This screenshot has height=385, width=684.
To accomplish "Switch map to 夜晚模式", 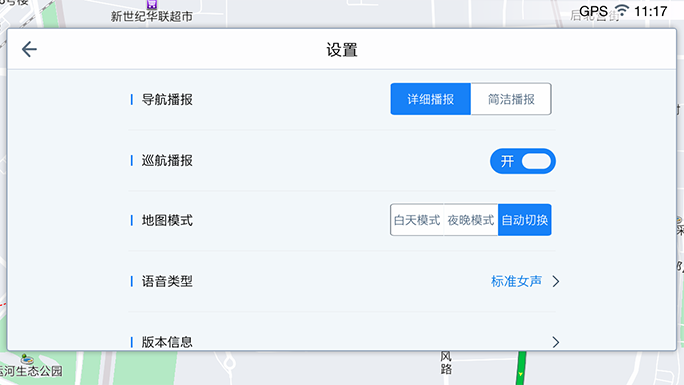I will (x=471, y=220).
